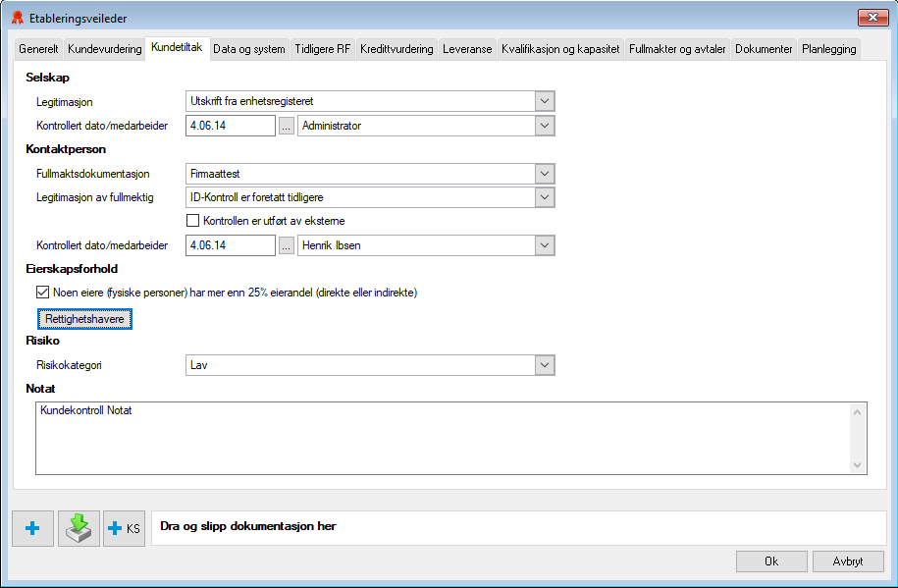
Task: Select the Data og system tab
Action: [249, 49]
